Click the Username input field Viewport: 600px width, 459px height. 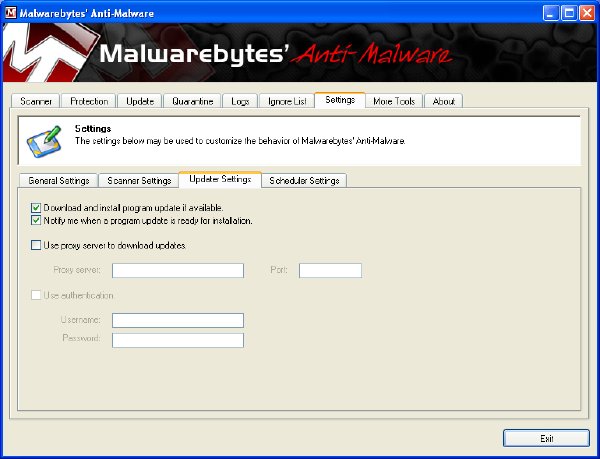(x=178, y=321)
